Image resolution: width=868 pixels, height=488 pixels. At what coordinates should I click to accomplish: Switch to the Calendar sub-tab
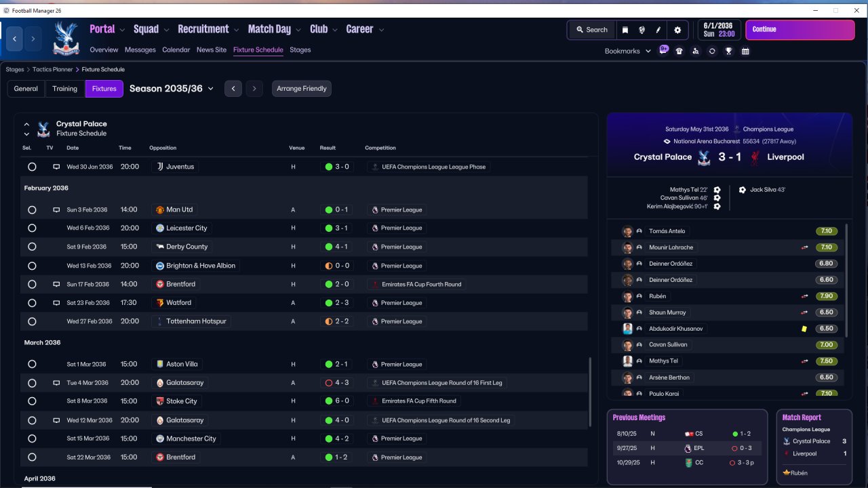pos(176,49)
